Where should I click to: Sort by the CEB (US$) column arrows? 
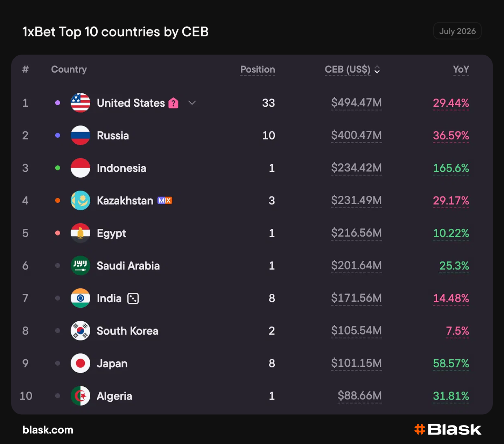click(x=377, y=70)
